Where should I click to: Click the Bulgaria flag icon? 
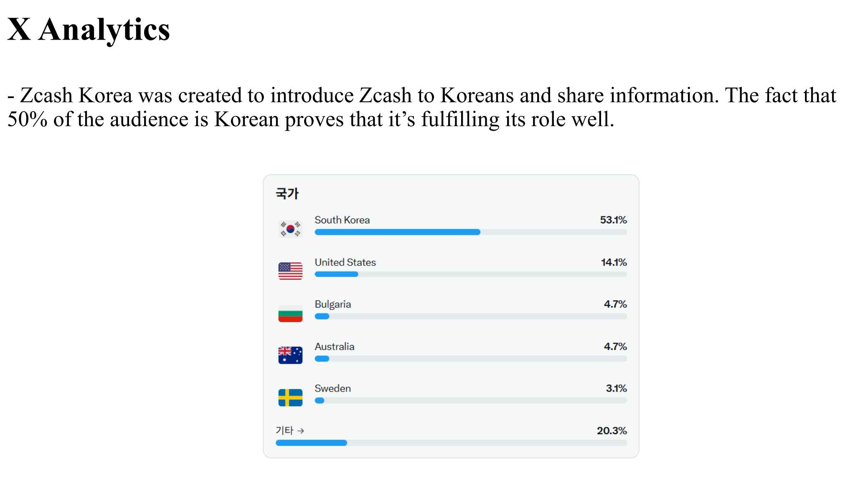[290, 313]
